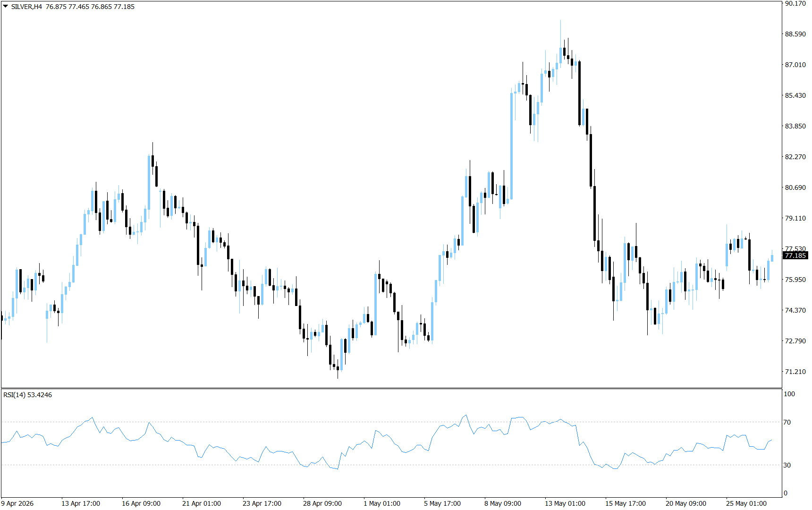Click the current price label 77.185

pos(795,255)
